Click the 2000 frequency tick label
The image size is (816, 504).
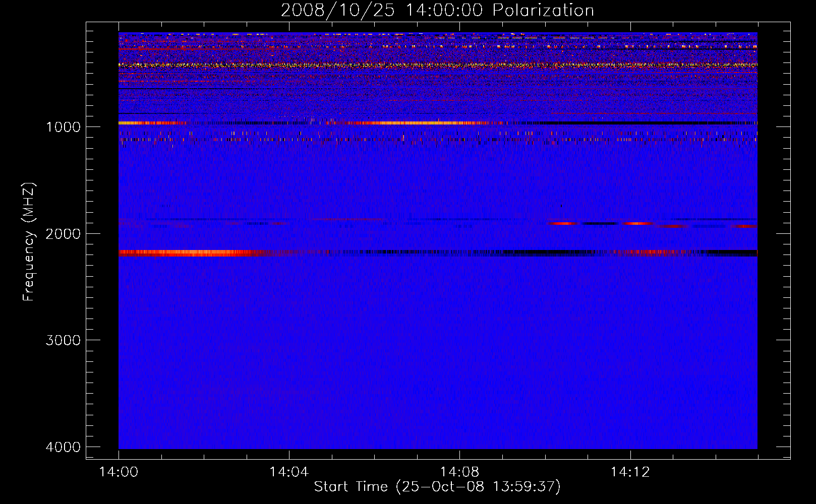click(x=63, y=234)
